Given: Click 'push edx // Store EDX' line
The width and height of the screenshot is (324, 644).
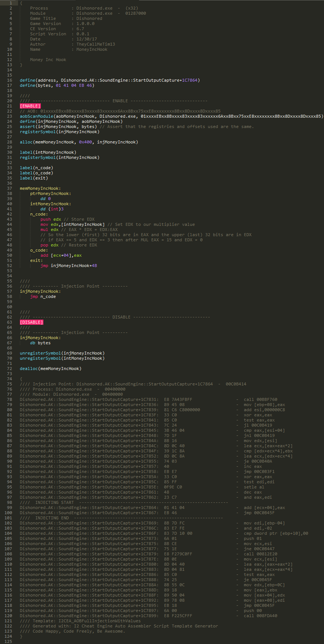Looking at the screenshot, I should [x=67, y=219].
